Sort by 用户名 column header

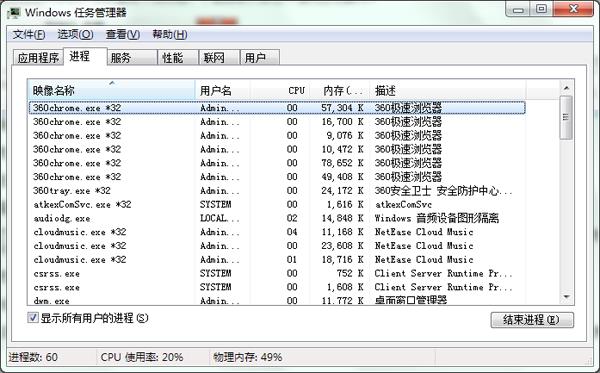tap(223, 90)
